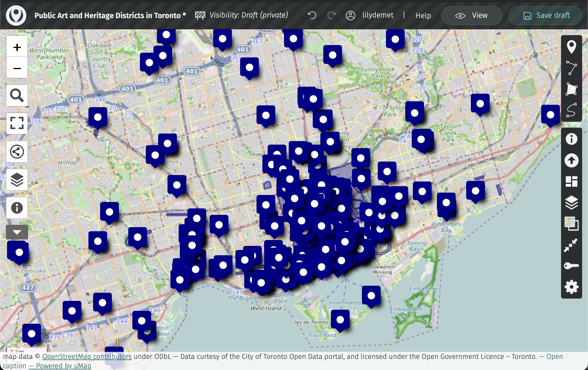Select the Draw a polygon tool

571,89
